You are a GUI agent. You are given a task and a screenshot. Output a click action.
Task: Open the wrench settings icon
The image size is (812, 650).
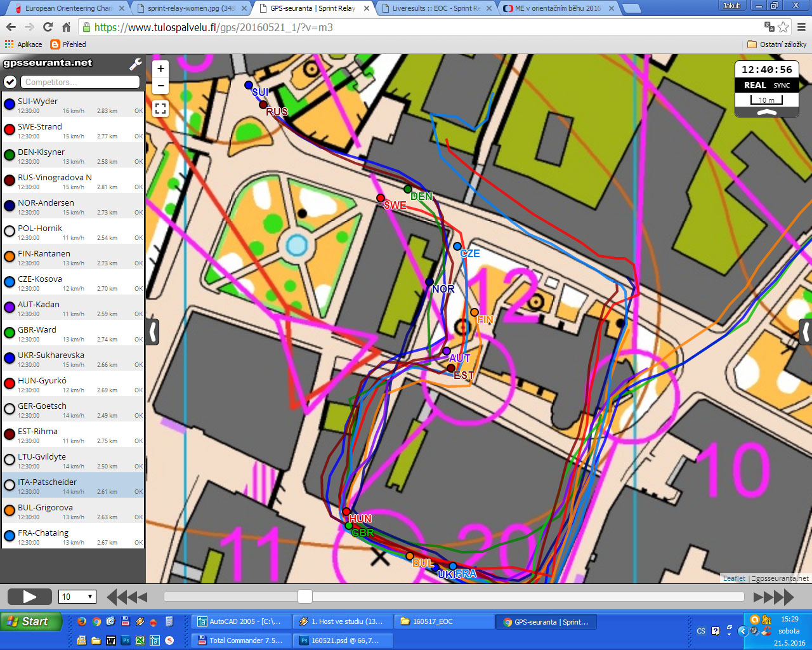pyautogui.click(x=135, y=64)
